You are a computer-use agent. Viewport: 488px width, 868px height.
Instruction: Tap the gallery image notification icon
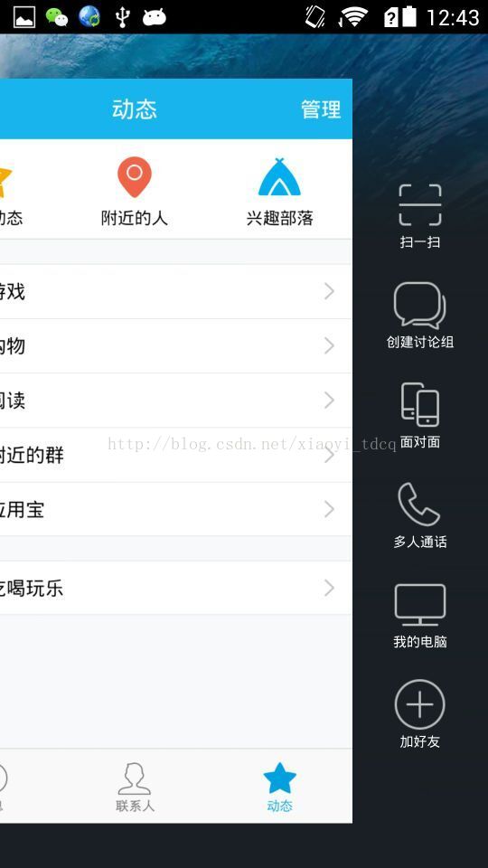coord(24,17)
